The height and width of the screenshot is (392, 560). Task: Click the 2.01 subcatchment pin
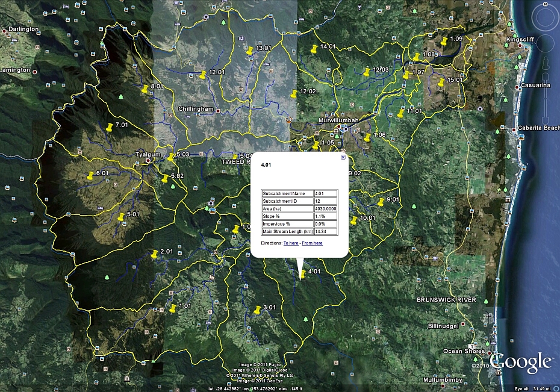[155, 255]
